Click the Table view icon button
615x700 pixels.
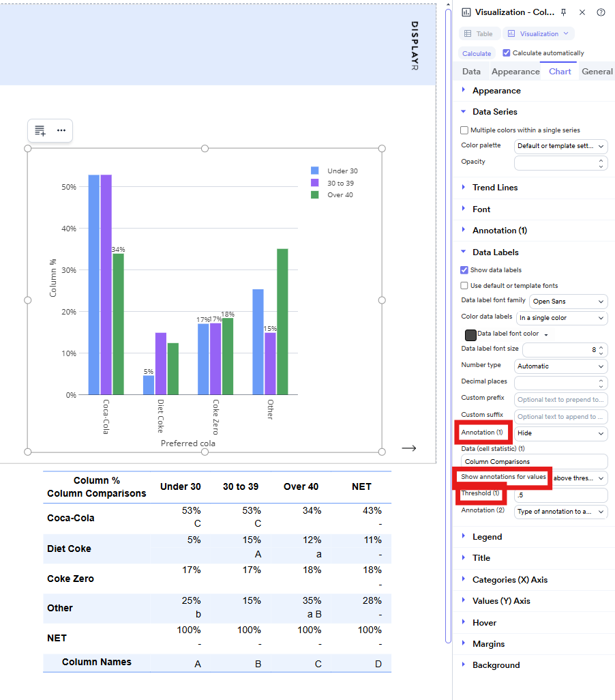[x=479, y=33]
